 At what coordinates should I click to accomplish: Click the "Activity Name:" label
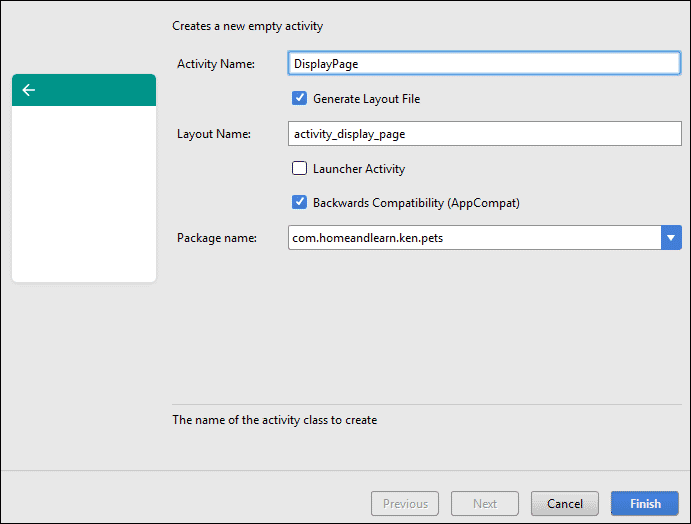(x=216, y=64)
